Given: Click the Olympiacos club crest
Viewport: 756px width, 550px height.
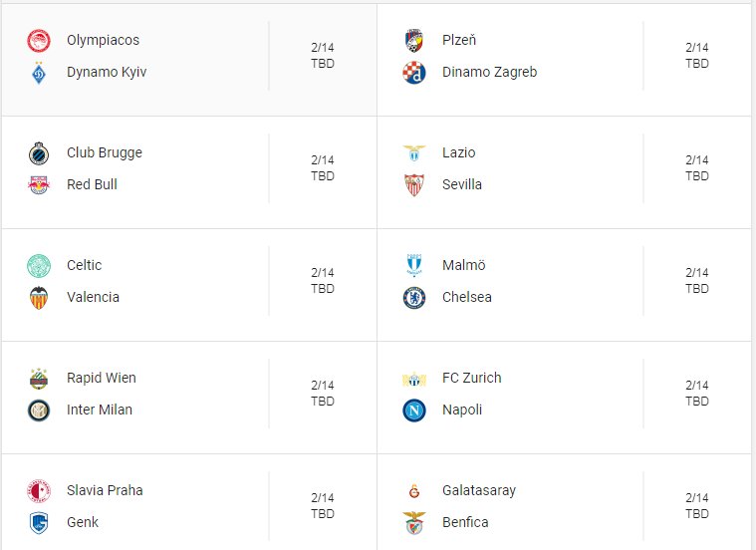Looking at the screenshot, I should [39, 41].
